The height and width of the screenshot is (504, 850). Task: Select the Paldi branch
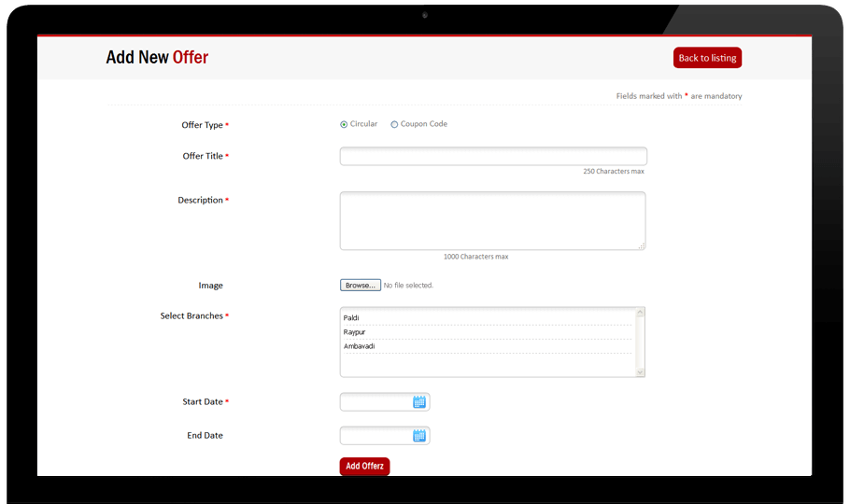[351, 318]
